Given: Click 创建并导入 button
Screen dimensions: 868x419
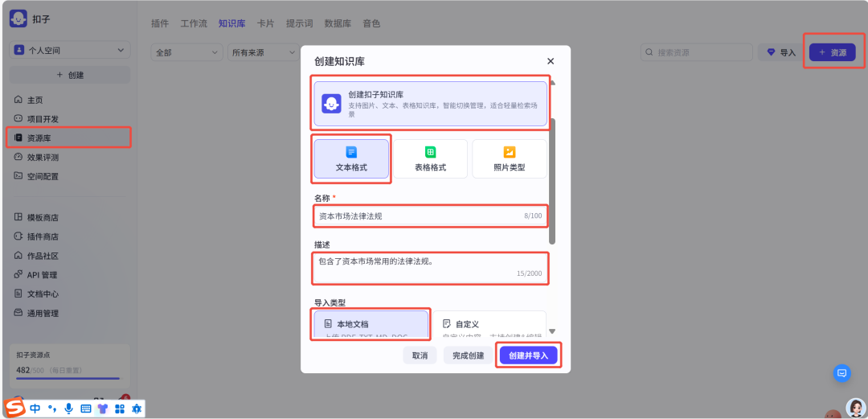Looking at the screenshot, I should click(x=528, y=355).
